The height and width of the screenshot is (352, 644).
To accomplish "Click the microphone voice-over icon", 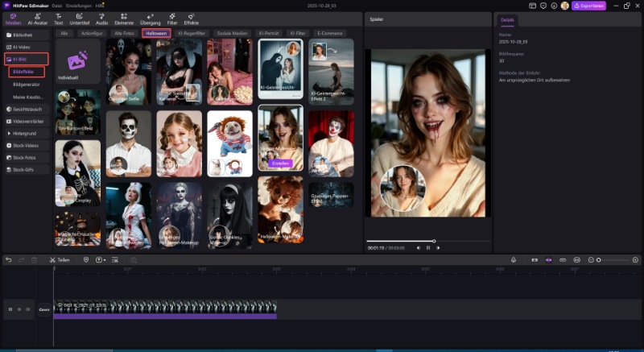I will pyautogui.click(x=514, y=260).
